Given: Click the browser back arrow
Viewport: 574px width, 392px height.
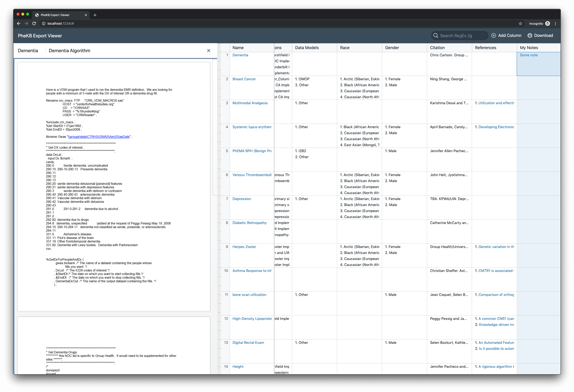Looking at the screenshot, I should pyautogui.click(x=18, y=23).
